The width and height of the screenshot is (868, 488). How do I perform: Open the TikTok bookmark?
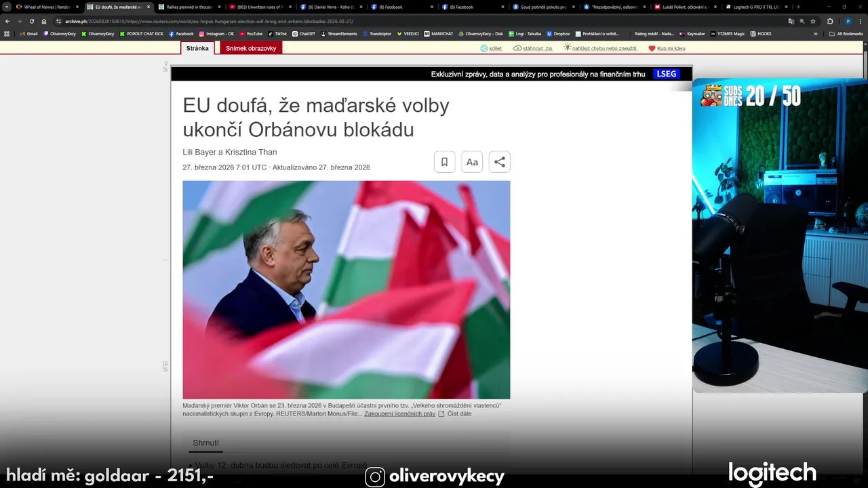[277, 33]
